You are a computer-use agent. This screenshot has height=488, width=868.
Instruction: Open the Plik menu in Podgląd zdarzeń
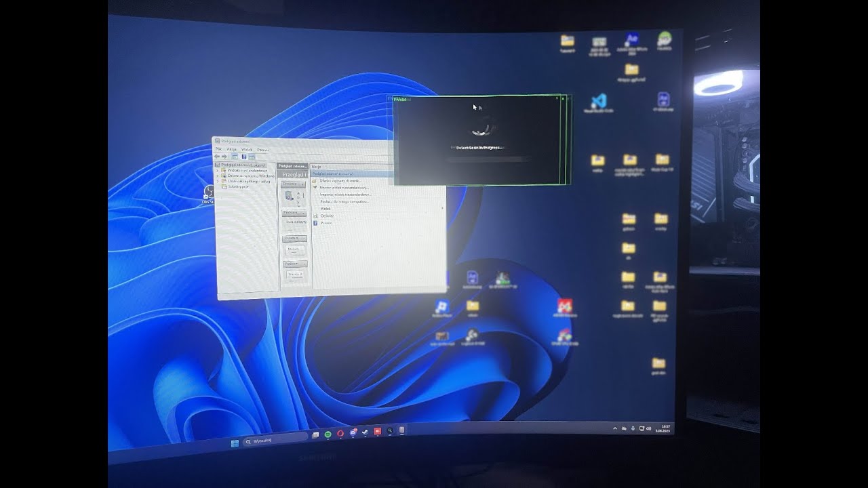click(x=218, y=149)
